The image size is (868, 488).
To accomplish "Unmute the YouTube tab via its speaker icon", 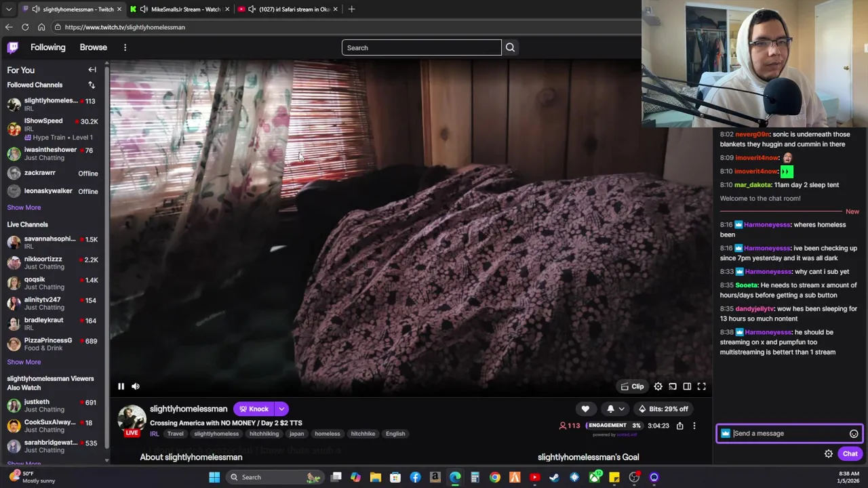I will [252, 9].
